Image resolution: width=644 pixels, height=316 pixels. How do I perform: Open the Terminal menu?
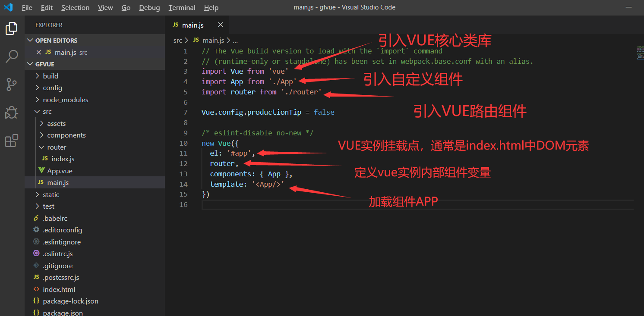(x=182, y=8)
